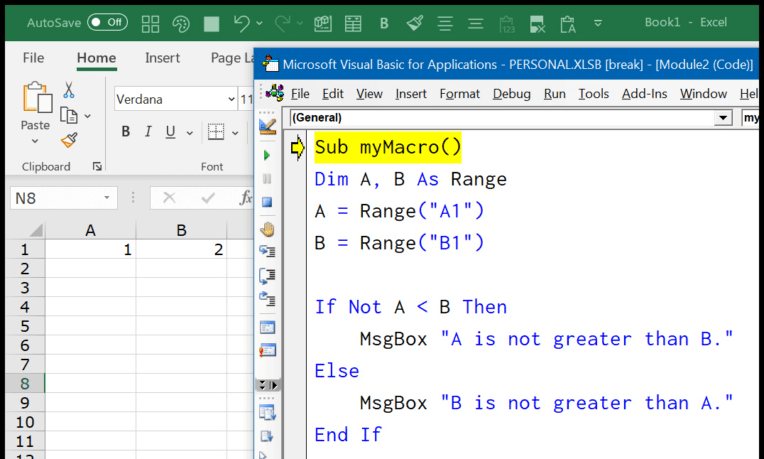Click Format Painter brush in Quick Access toolbar
Image resolution: width=764 pixels, height=459 pixels.
415,23
